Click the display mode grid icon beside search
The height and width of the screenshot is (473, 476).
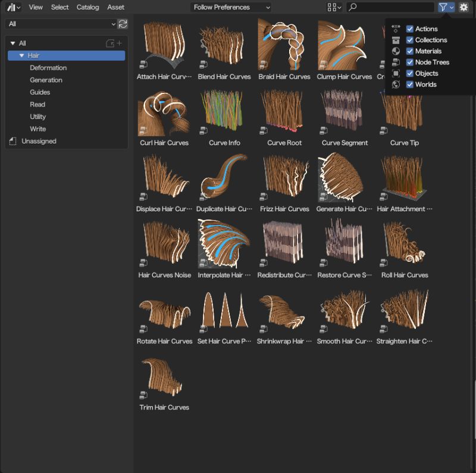(332, 7)
